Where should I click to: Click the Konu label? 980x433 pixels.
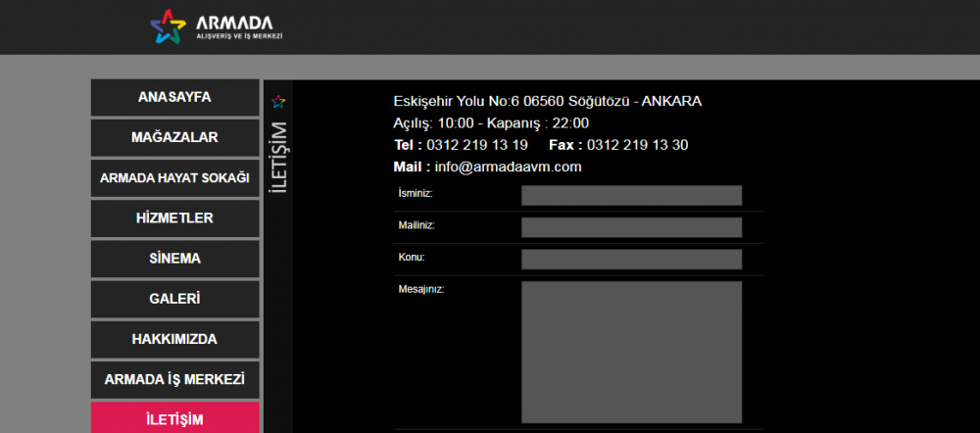[x=412, y=257]
